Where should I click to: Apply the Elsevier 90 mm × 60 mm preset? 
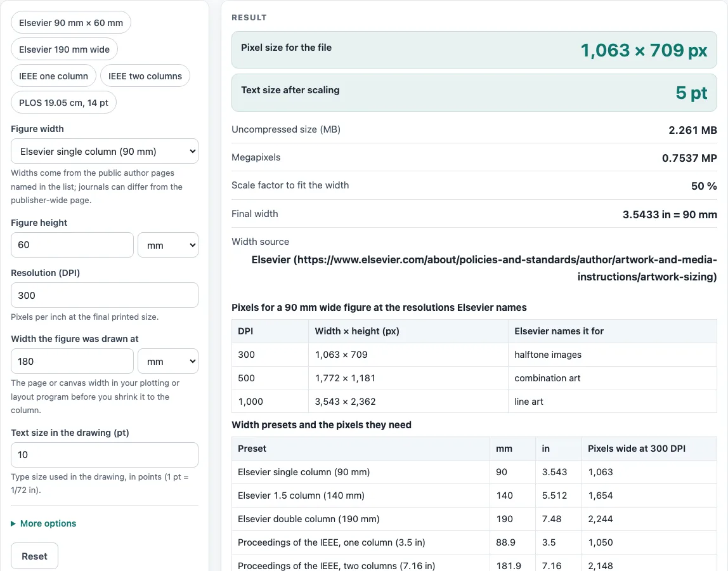[71, 23]
